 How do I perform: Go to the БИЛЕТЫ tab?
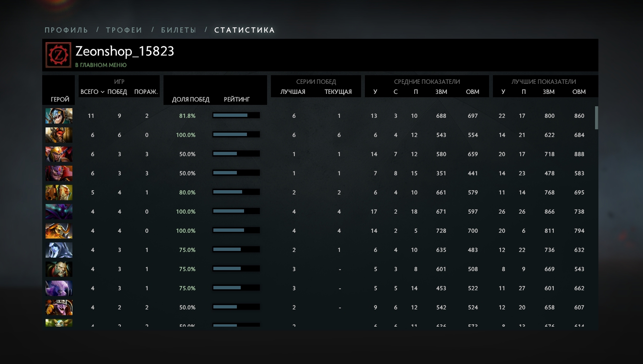[x=178, y=30]
